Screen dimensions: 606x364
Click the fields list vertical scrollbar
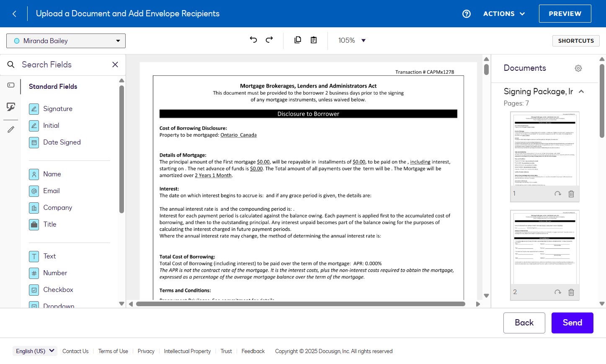pyautogui.click(x=121, y=150)
